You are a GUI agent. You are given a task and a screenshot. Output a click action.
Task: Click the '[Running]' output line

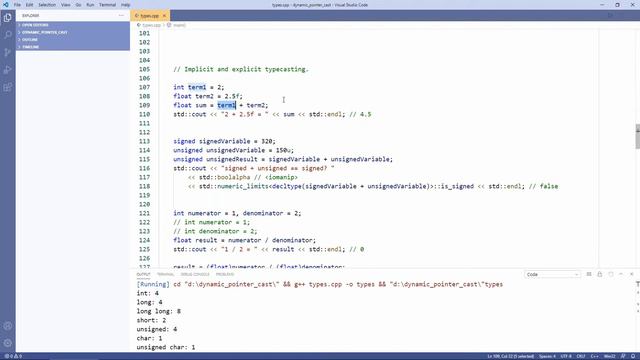320,284
